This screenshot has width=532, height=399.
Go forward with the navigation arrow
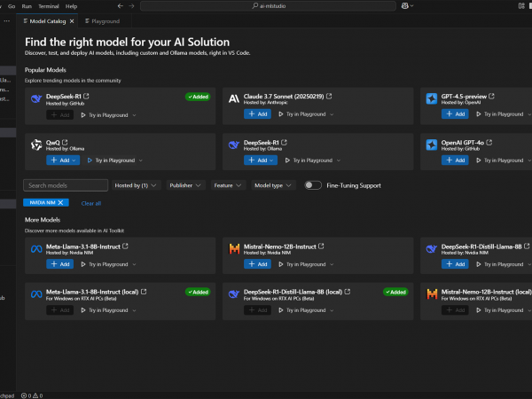click(131, 6)
